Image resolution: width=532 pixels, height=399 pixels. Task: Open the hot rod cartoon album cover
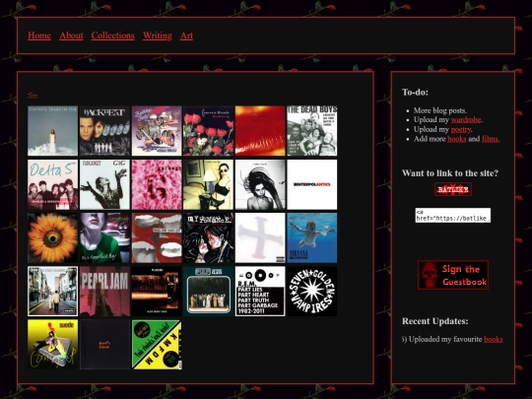point(157,131)
